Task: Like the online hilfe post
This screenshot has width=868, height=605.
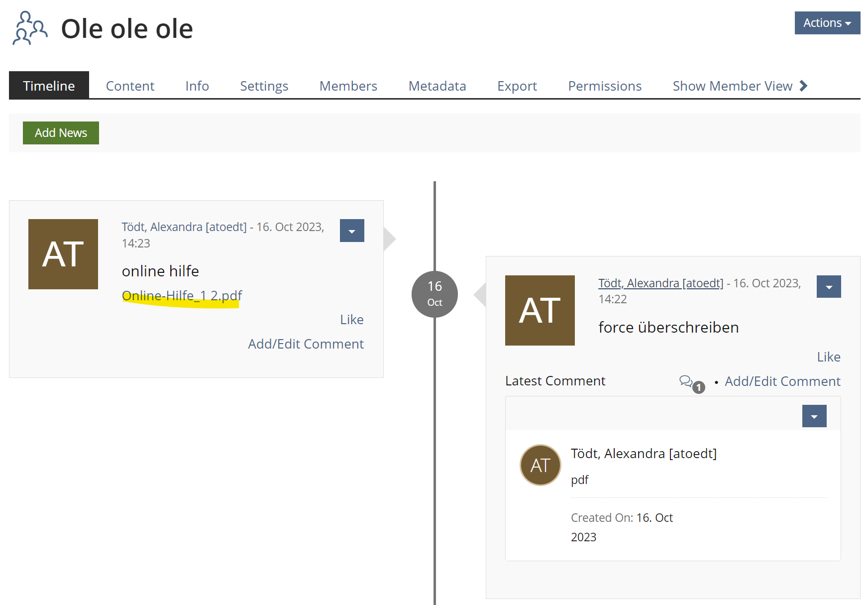Action: coord(351,320)
